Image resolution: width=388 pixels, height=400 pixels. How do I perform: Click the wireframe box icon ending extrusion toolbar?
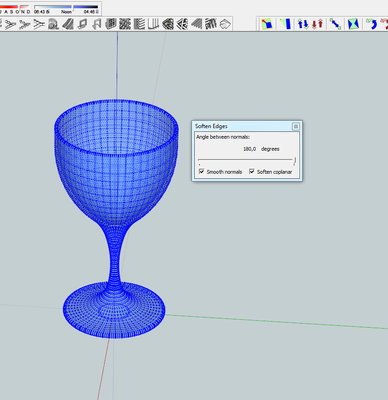click(x=226, y=24)
